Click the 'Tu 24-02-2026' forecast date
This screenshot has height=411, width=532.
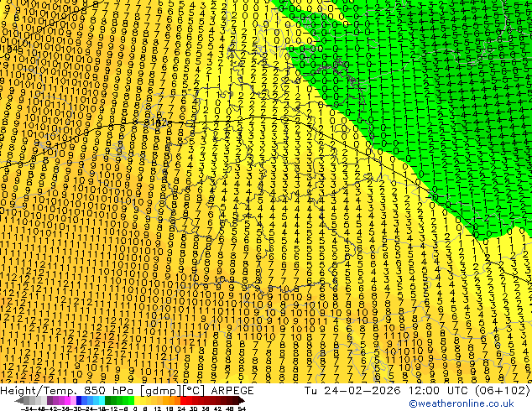(352, 391)
